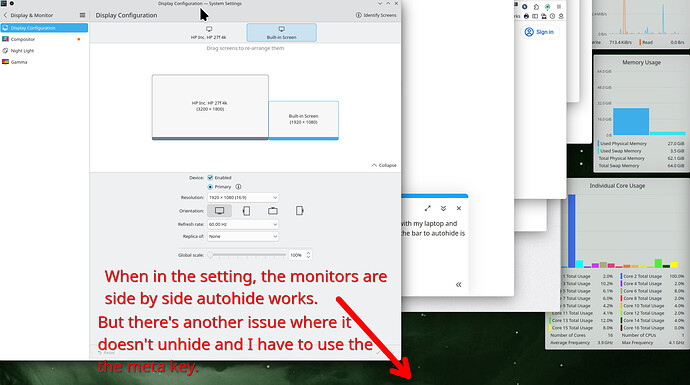Click the Individual Core Usage graph title
Viewport: 690px width, 385px height.
pyautogui.click(x=617, y=186)
